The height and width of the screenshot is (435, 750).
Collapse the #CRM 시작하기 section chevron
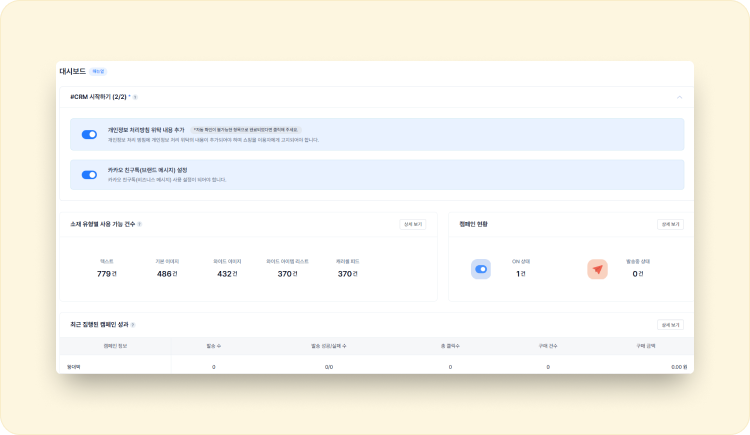point(679,97)
